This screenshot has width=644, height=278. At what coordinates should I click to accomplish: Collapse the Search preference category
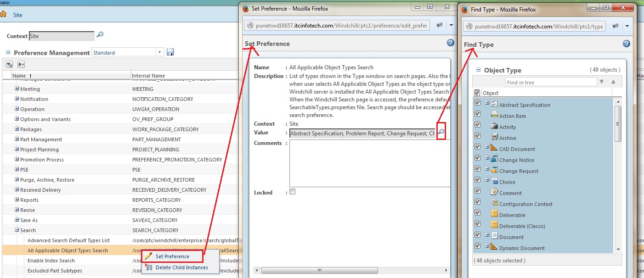[17, 230]
